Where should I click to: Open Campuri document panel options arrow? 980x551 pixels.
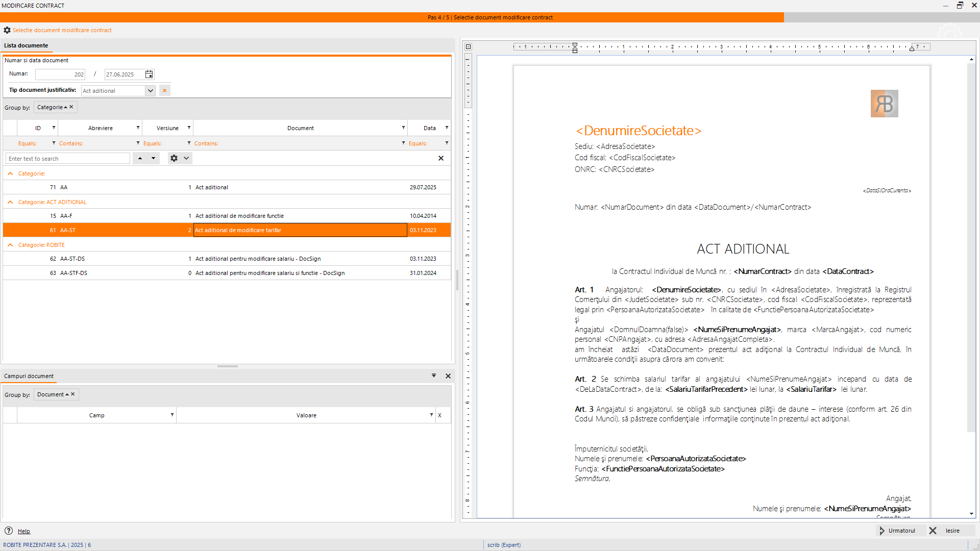coord(434,375)
